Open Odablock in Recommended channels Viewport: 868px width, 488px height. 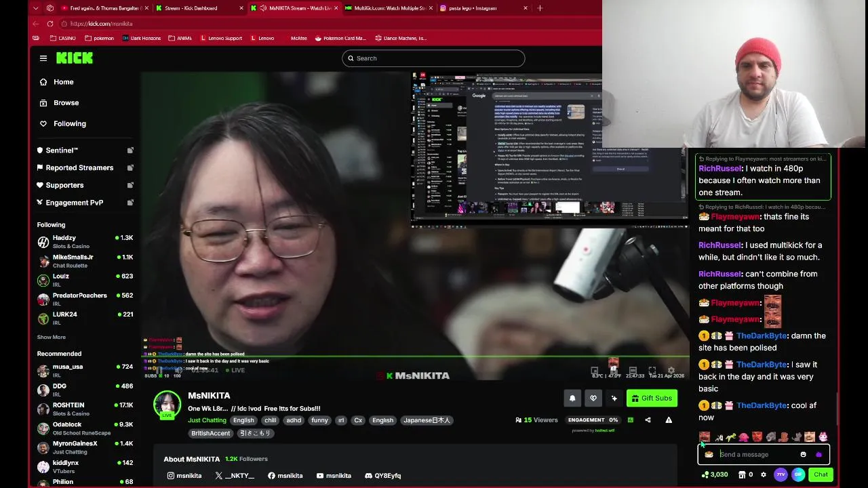[85, 428]
